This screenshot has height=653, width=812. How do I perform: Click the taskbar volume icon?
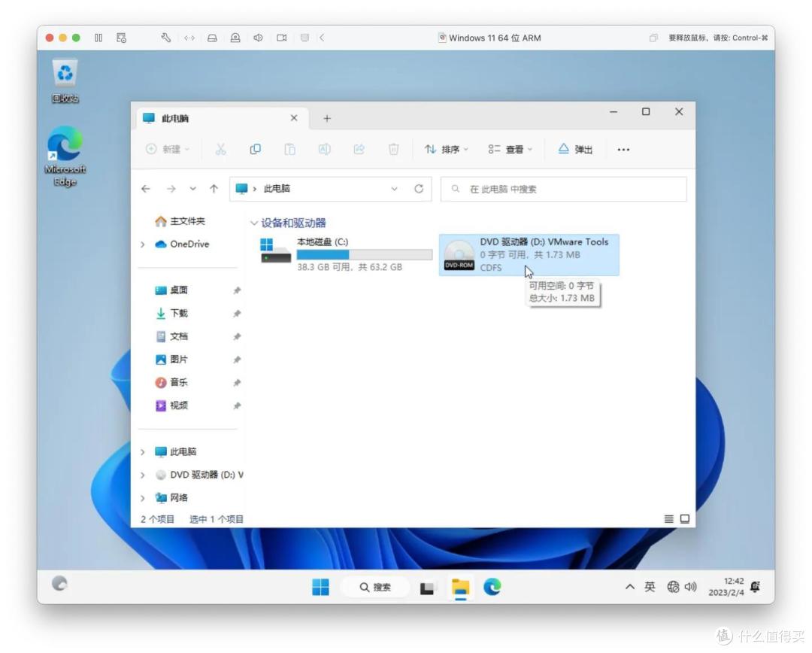pyautogui.click(x=690, y=587)
